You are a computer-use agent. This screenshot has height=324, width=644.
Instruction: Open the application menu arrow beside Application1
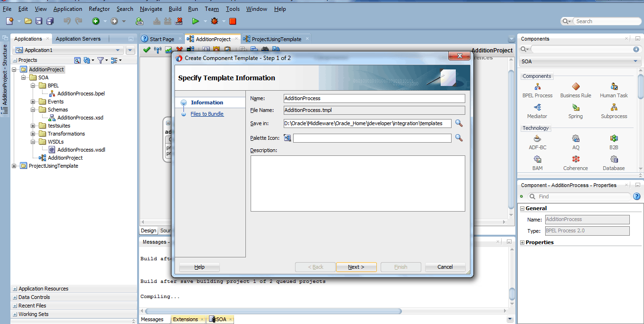(x=131, y=50)
